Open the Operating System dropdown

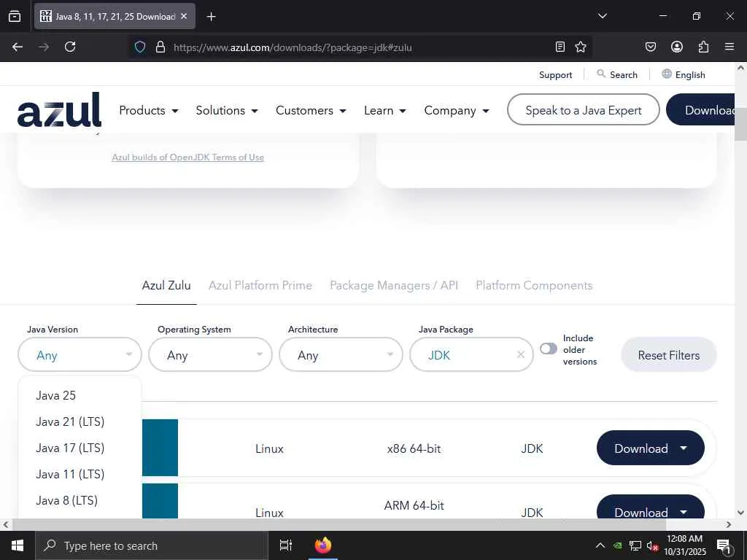[x=210, y=355]
